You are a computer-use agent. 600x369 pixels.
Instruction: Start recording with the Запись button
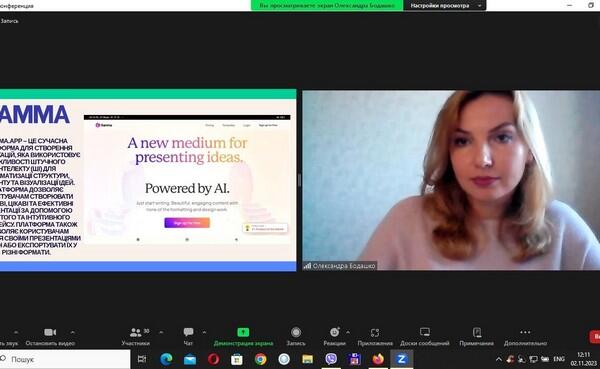point(296,336)
